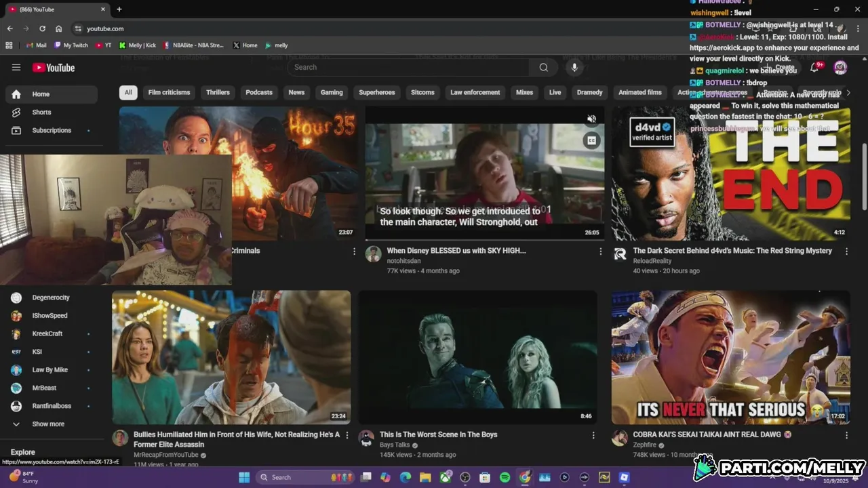The image size is (868, 488).
Task: Open the Windows Start menu
Action: 244,477
